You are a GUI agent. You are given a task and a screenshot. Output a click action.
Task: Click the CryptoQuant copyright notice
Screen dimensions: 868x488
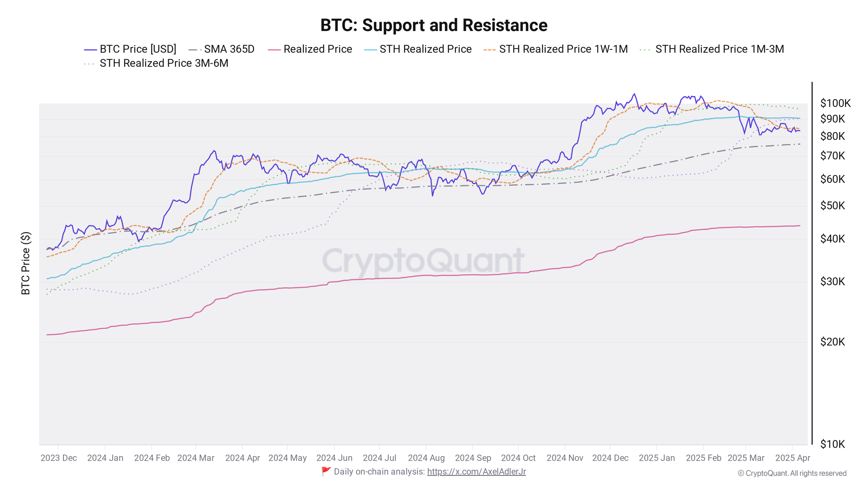792,473
